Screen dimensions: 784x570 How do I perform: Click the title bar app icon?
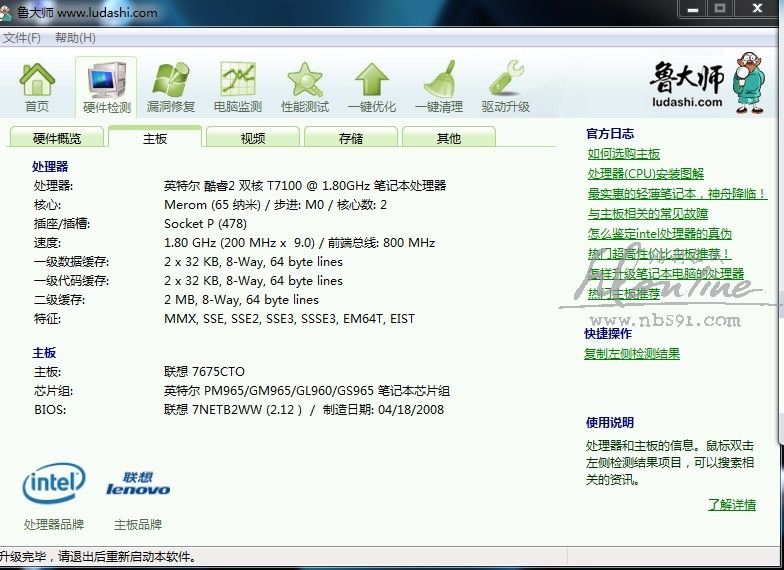point(6,12)
